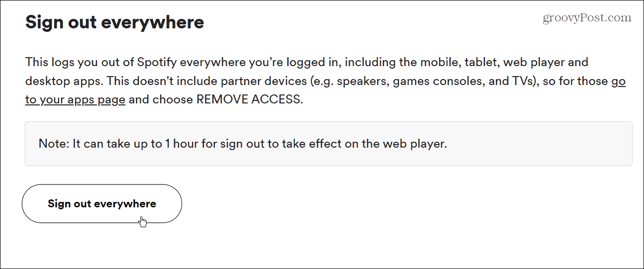
Task: Click the "Note:" label in the gray box
Action: pyautogui.click(x=54, y=144)
